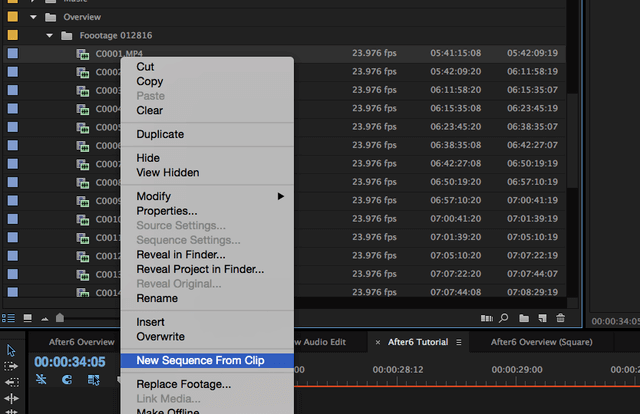
Task: Click the Overview folder name
Action: (82, 17)
